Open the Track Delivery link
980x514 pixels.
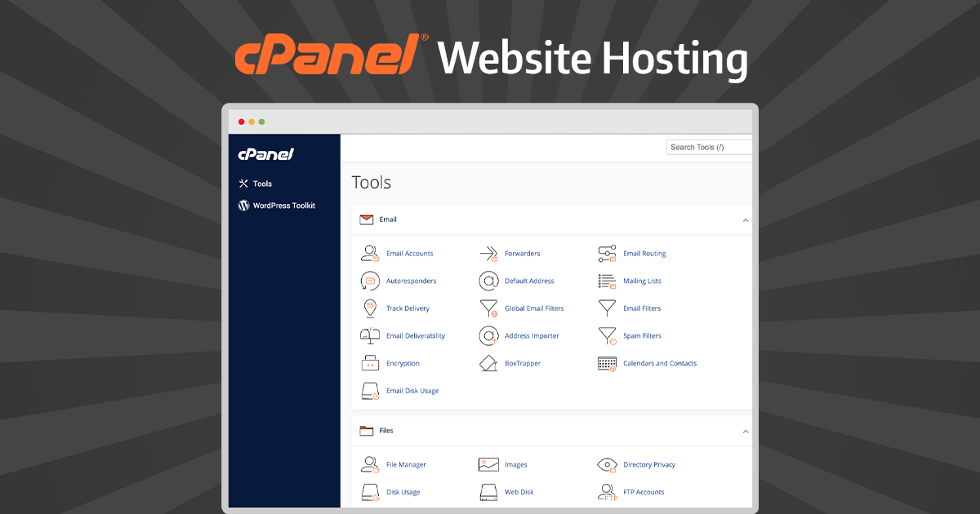pyautogui.click(x=408, y=308)
